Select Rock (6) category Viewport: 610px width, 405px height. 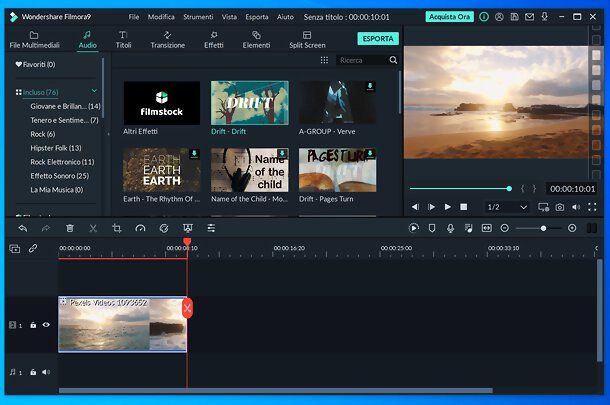(43, 134)
